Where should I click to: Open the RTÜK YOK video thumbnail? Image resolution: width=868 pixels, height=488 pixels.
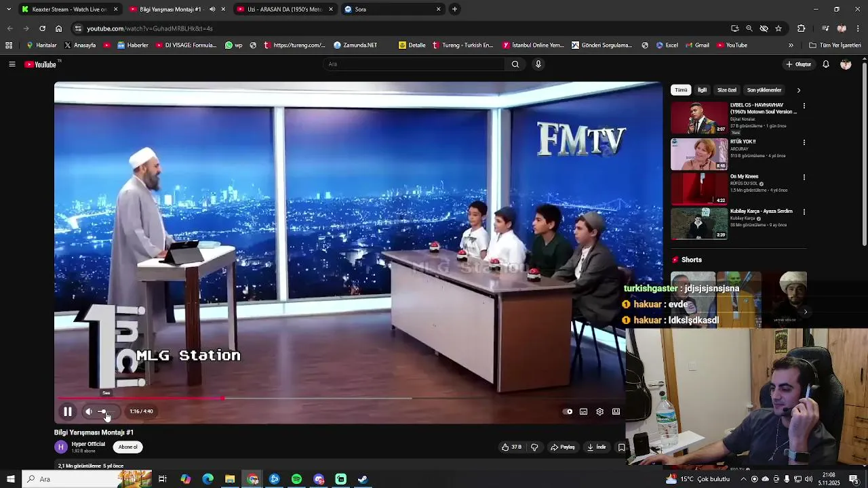pyautogui.click(x=699, y=154)
